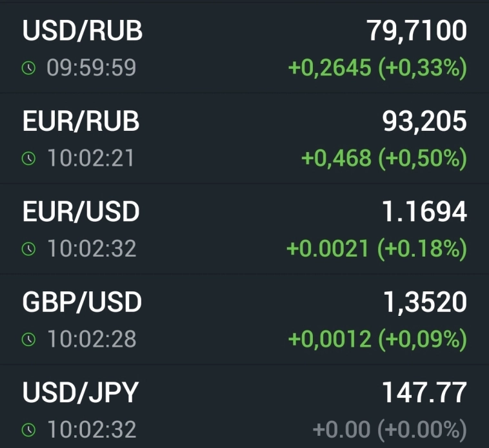Select the EUR/USD pair label
This screenshot has width=489, height=448.
[x=81, y=211]
